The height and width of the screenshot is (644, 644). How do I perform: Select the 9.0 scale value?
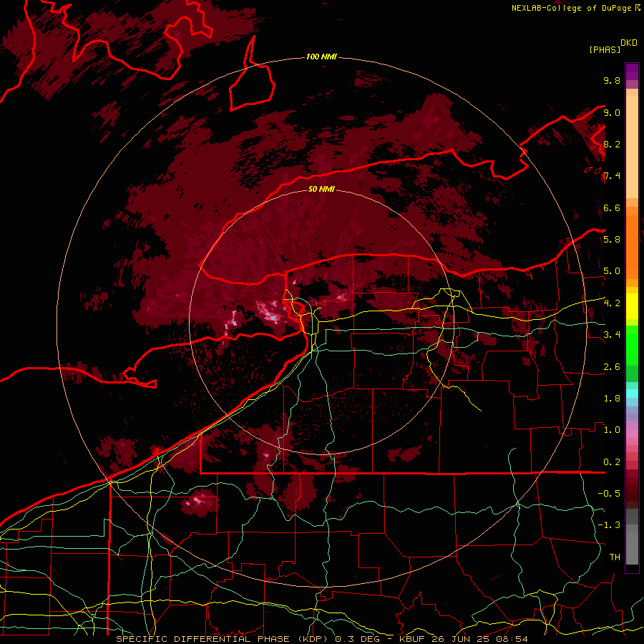[x=612, y=112]
